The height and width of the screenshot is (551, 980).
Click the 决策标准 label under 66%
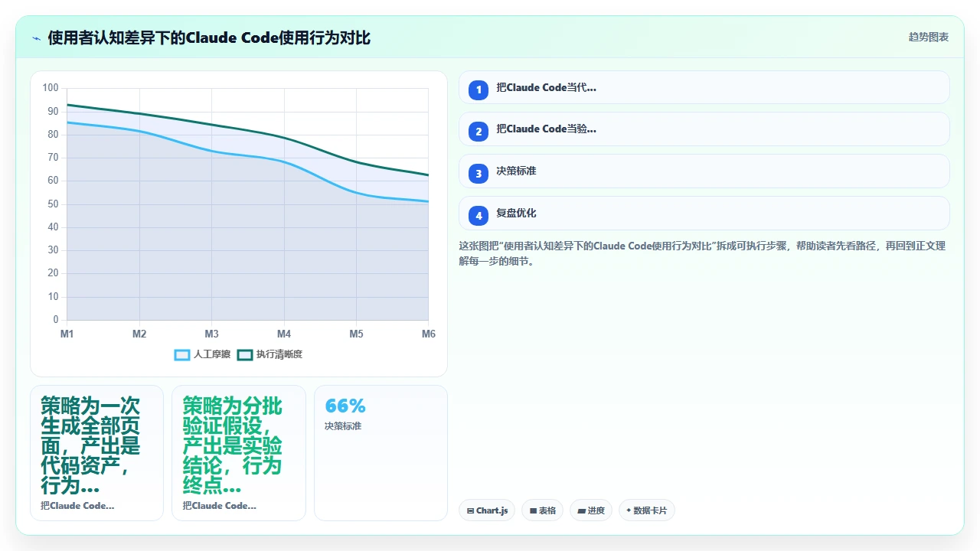click(x=343, y=426)
